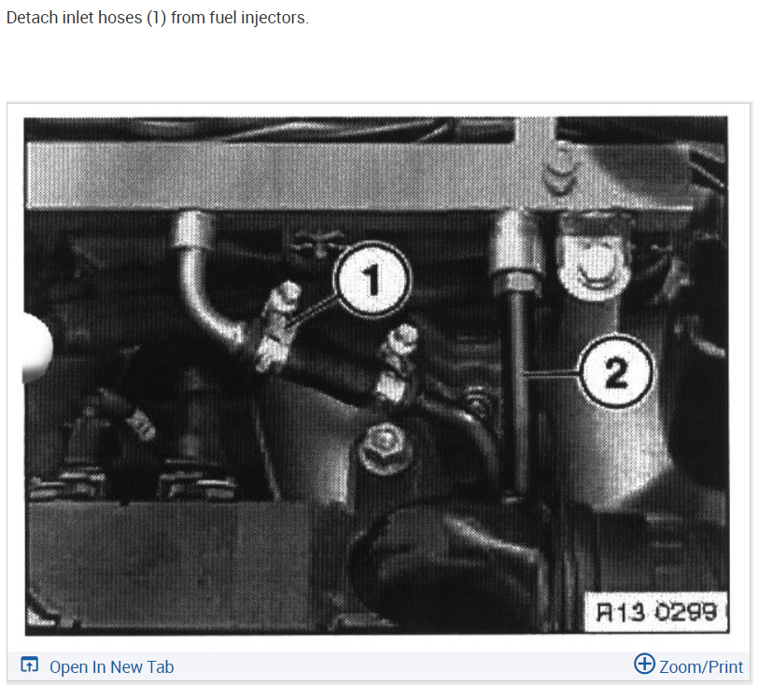Select callout circle number 2
759x700 pixels.
click(616, 371)
